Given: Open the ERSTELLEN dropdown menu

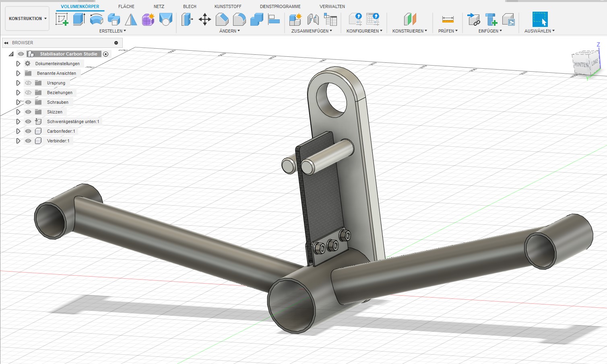Looking at the screenshot, I should coord(112,31).
